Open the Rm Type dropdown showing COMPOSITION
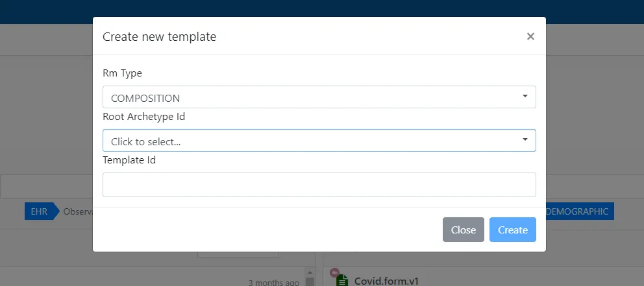The height and width of the screenshot is (286, 644). pos(319,97)
